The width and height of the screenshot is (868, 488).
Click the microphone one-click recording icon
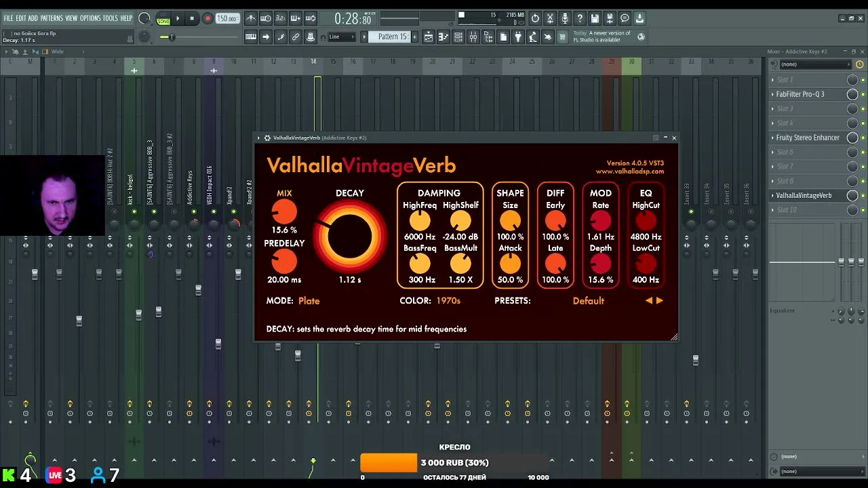pyautogui.click(x=565, y=18)
